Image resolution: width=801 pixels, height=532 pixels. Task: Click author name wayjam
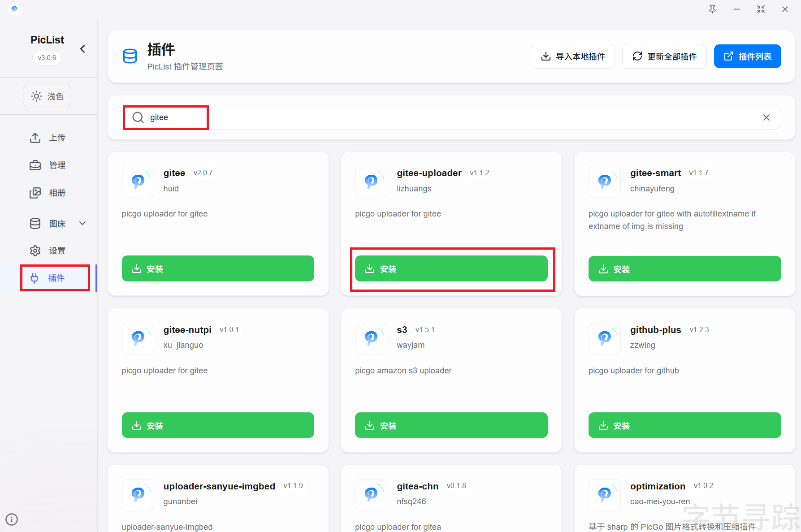tap(411, 345)
